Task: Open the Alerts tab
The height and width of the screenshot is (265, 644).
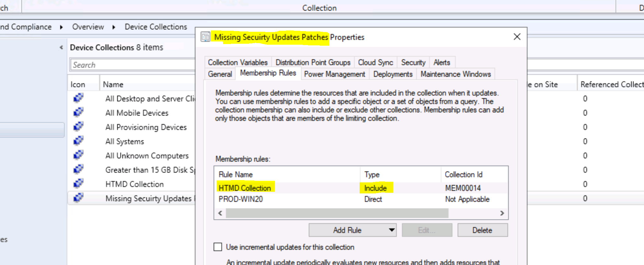Action: point(442,62)
